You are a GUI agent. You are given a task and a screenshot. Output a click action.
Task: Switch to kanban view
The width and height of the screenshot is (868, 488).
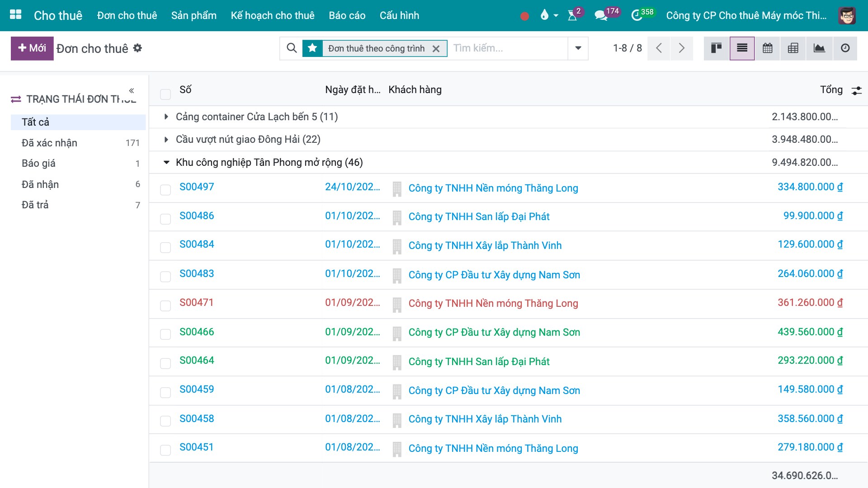click(x=716, y=48)
